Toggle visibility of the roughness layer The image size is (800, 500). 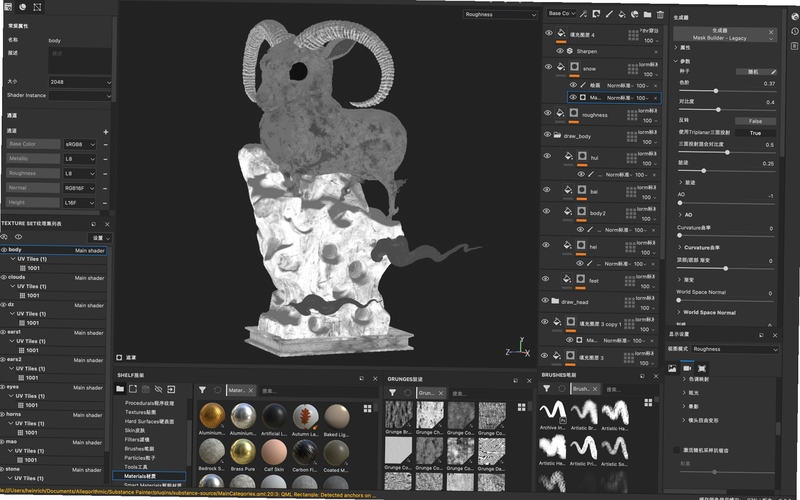point(547,113)
